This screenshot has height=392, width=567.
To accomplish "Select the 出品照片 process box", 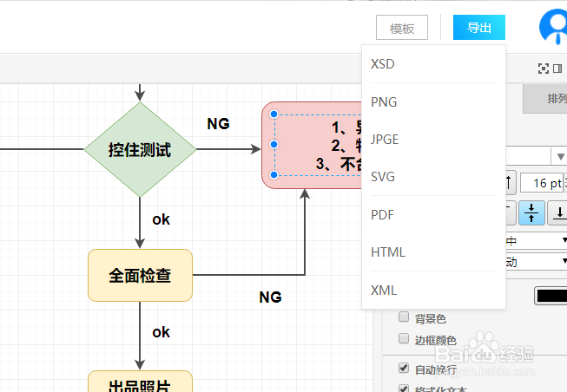I will tap(140, 382).
